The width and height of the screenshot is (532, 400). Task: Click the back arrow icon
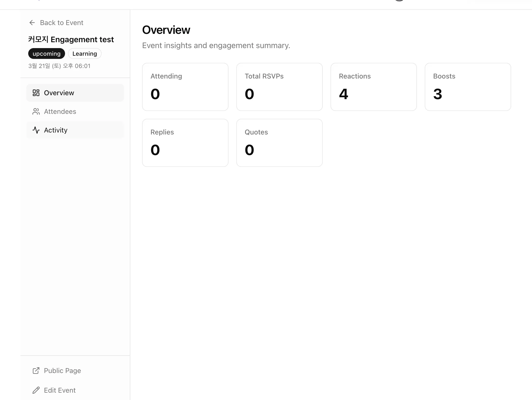(32, 23)
